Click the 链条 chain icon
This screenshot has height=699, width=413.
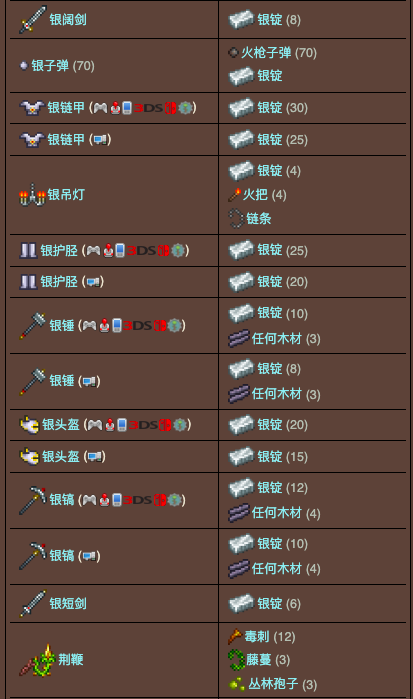click(236, 218)
